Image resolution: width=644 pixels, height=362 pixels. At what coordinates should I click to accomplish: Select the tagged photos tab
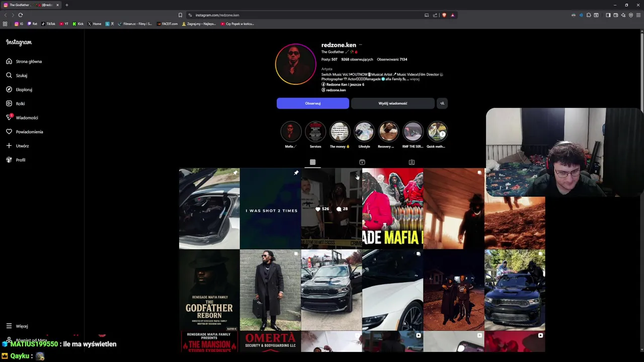pyautogui.click(x=412, y=162)
